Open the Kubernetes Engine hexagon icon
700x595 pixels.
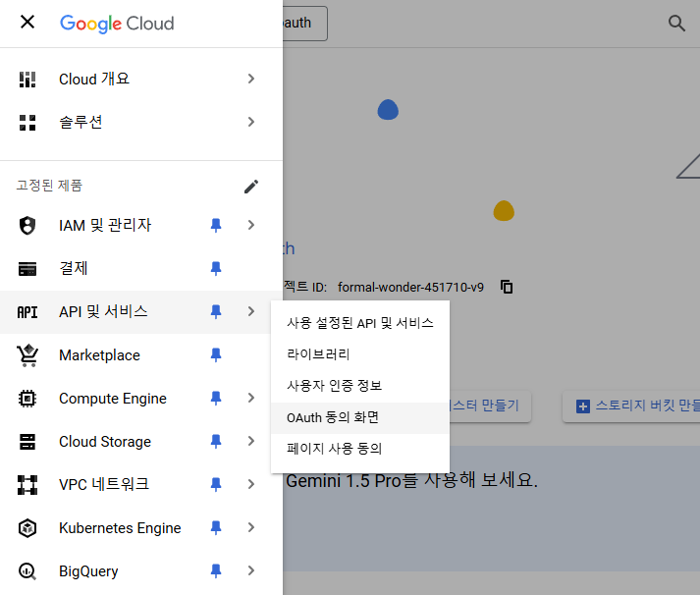(x=27, y=528)
